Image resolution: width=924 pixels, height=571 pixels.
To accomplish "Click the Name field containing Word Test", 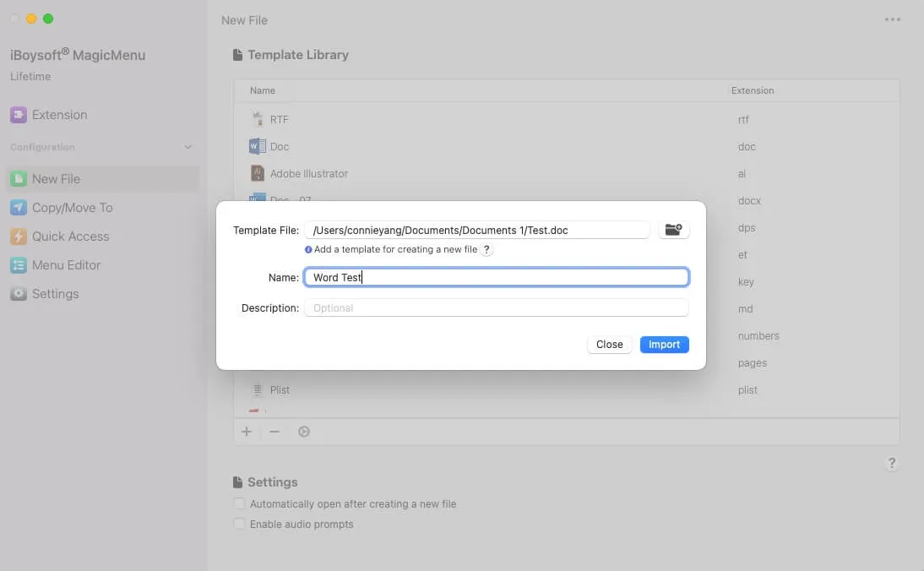I will (496, 278).
